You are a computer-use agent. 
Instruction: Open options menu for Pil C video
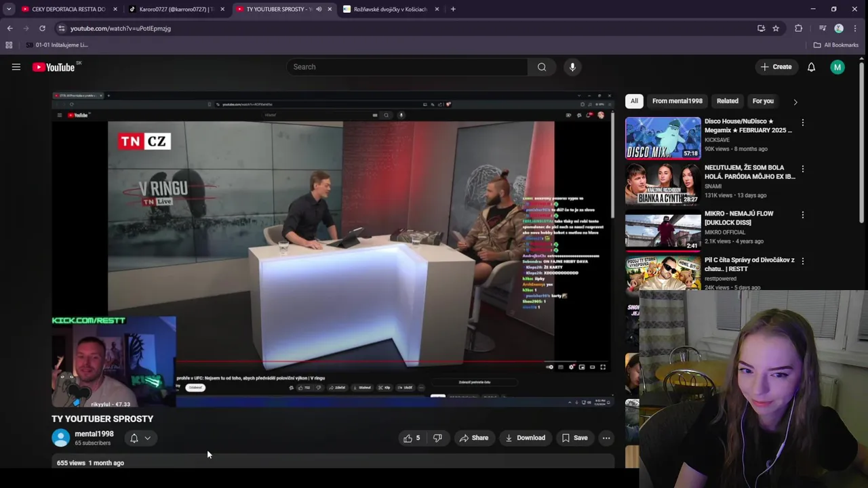[x=803, y=261]
